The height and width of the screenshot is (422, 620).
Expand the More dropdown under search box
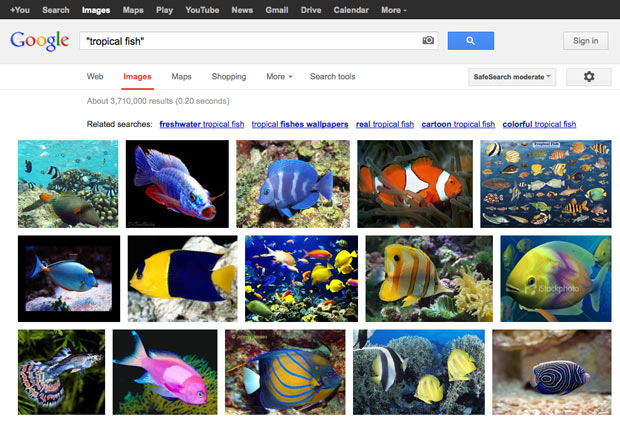(x=279, y=77)
